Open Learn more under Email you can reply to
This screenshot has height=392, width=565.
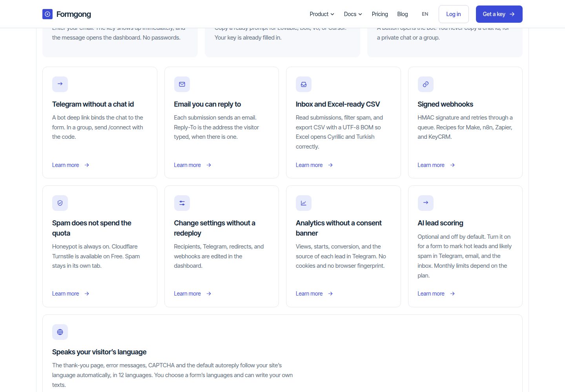[193, 165]
